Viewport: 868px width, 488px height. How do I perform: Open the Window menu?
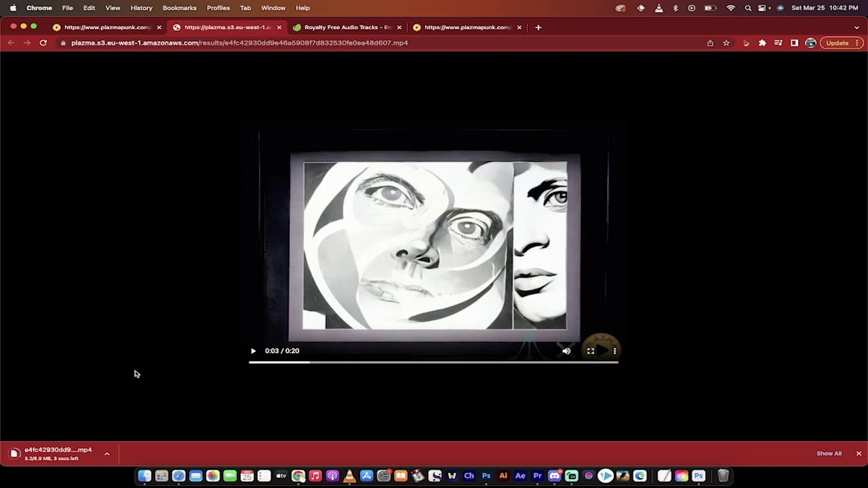(273, 8)
